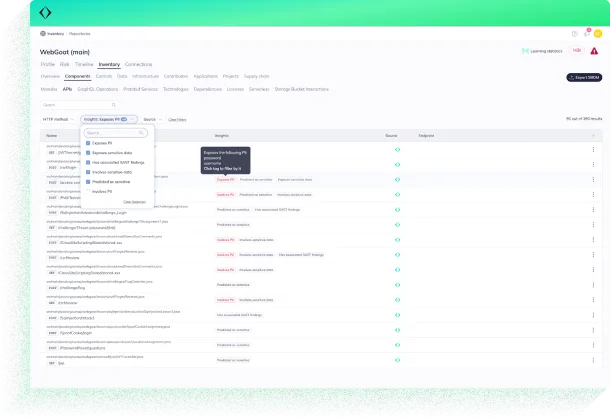This screenshot has width=610, height=419.
Task: Click the /challenge/flag API name
Action: 72,288
